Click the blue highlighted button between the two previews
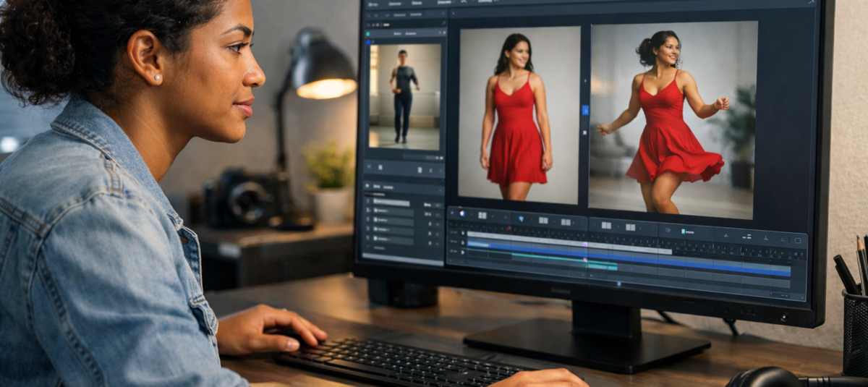This screenshot has width=868, height=387. pyautogui.click(x=585, y=110)
